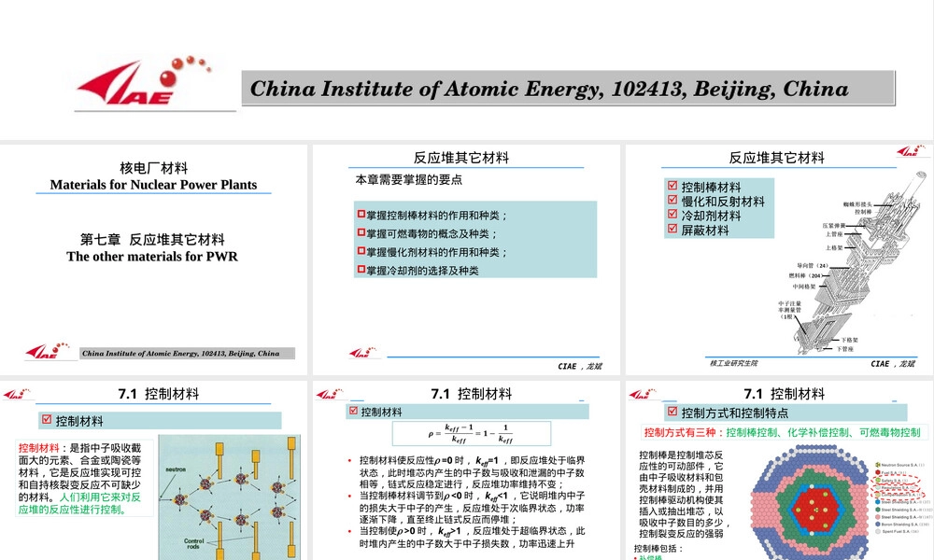Click the text '本章需要掌握的要点'
The height and width of the screenshot is (560, 934).
(409, 180)
